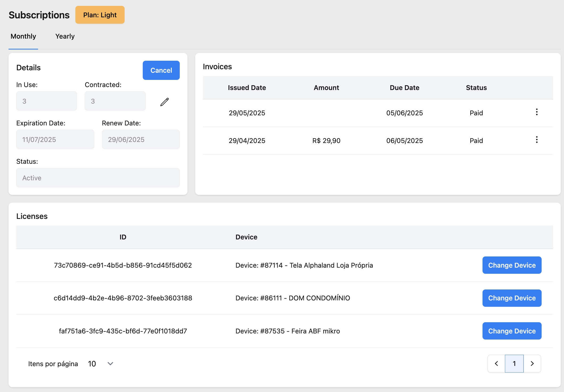Switch to the Yearly tab
This screenshot has width=564, height=392.
65,36
